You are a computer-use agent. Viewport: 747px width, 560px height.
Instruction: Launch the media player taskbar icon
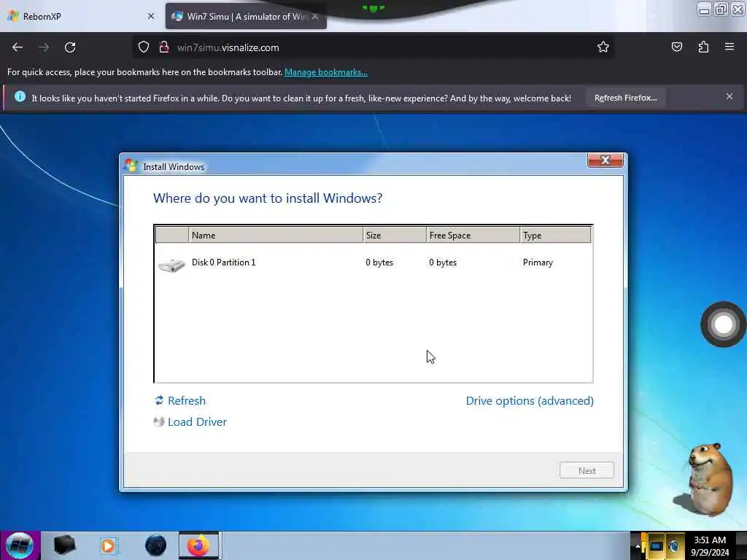pyautogui.click(x=108, y=545)
